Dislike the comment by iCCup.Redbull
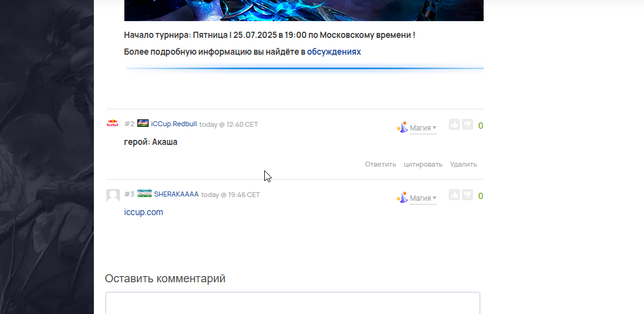The width and height of the screenshot is (644, 314). click(467, 124)
